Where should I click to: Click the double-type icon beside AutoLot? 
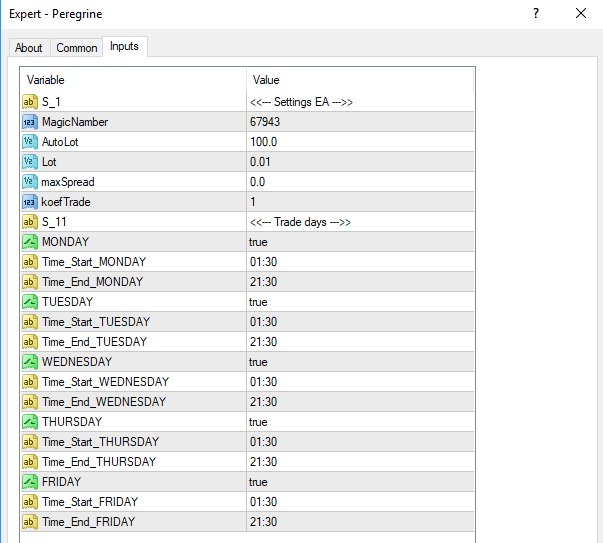29,142
